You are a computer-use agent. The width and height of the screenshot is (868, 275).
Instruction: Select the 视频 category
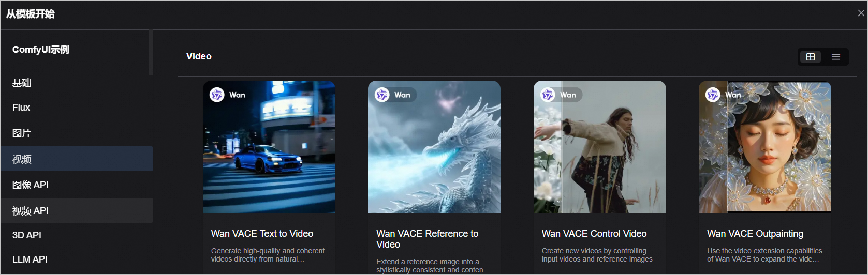(x=77, y=159)
